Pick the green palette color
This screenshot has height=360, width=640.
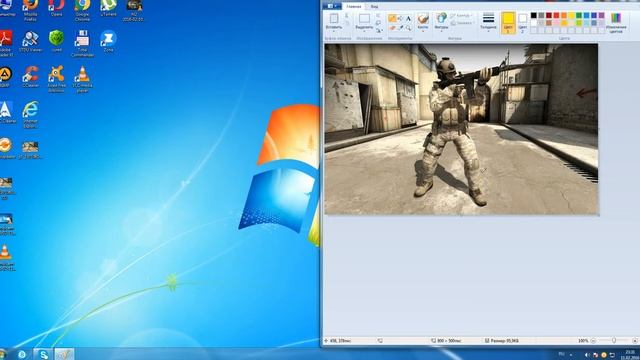pyautogui.click(x=579, y=16)
